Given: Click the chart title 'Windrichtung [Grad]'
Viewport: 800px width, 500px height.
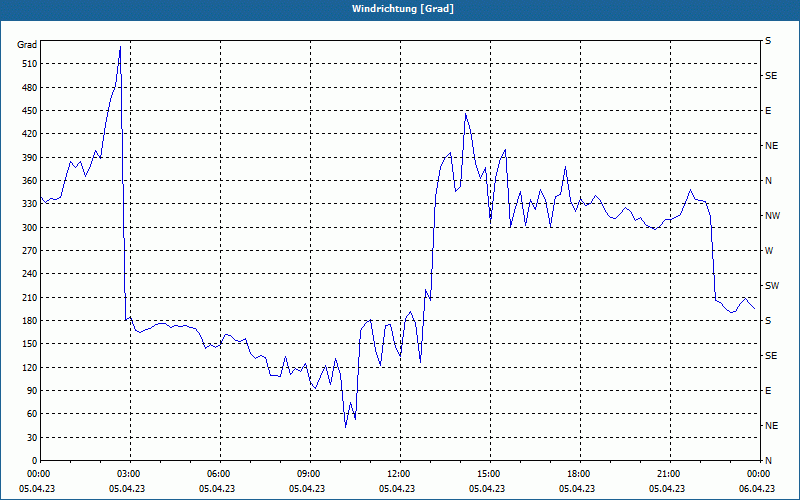Looking at the screenshot, I should 403,9.
